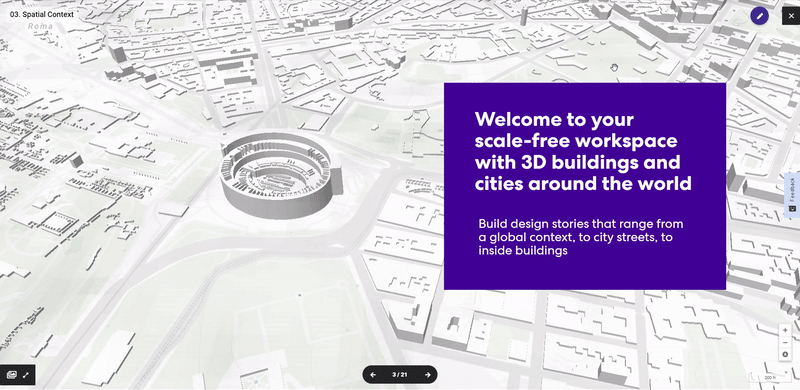Open edit mode with the pencil icon
The width and height of the screenshot is (800, 390).
[x=759, y=16]
